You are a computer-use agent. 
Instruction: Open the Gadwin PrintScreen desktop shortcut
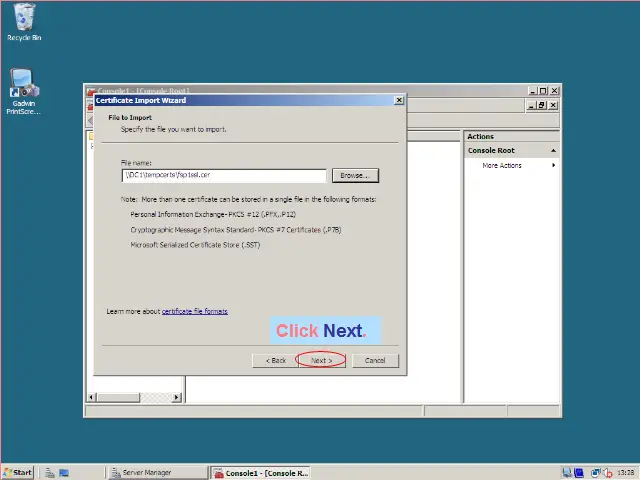click(23, 90)
